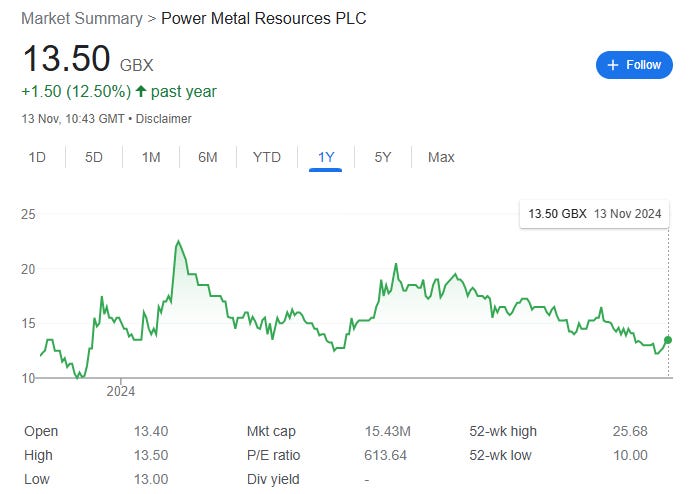Select the 6M time range tab

(x=208, y=157)
